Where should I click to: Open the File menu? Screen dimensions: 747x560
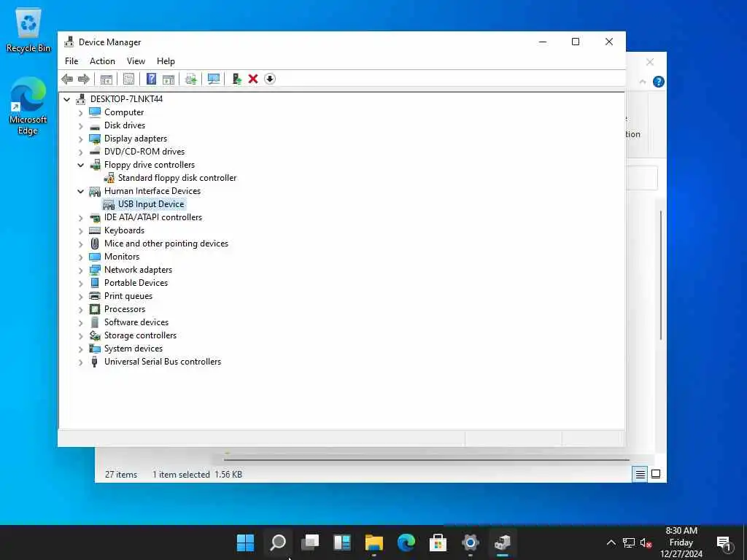pos(71,61)
